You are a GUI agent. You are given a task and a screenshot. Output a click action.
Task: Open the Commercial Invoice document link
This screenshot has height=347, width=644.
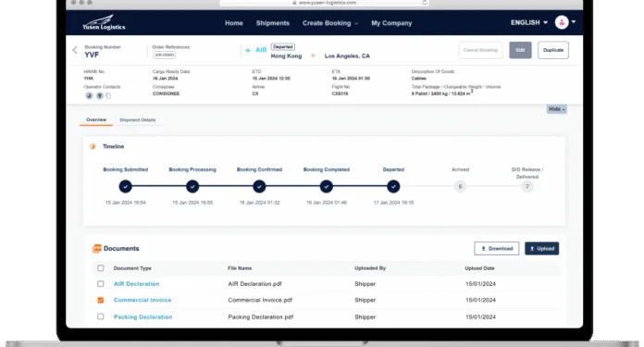(x=142, y=300)
